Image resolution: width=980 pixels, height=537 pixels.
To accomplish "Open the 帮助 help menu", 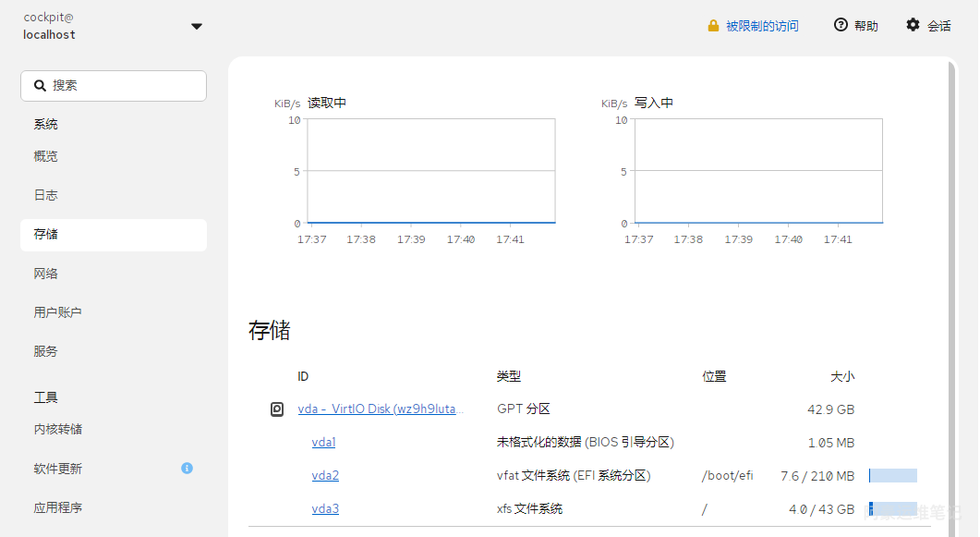I will [865, 26].
